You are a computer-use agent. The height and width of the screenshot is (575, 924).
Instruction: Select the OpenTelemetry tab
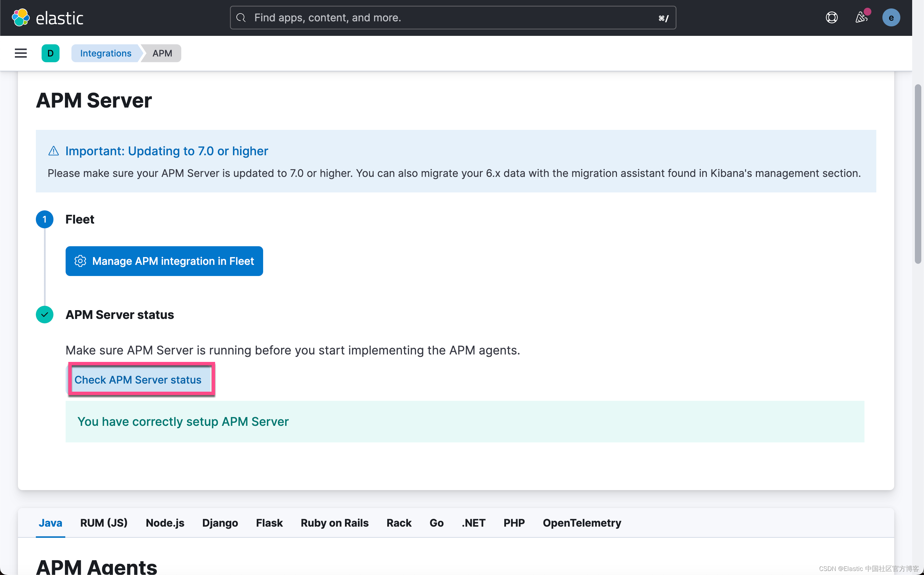click(582, 523)
